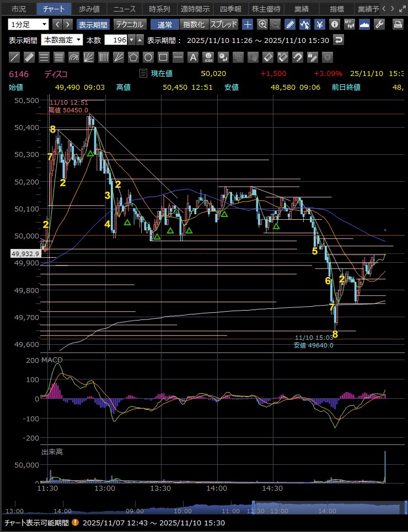The image size is (408, 532).
Task: Click the eraser tool icon
Action: pos(268,57)
